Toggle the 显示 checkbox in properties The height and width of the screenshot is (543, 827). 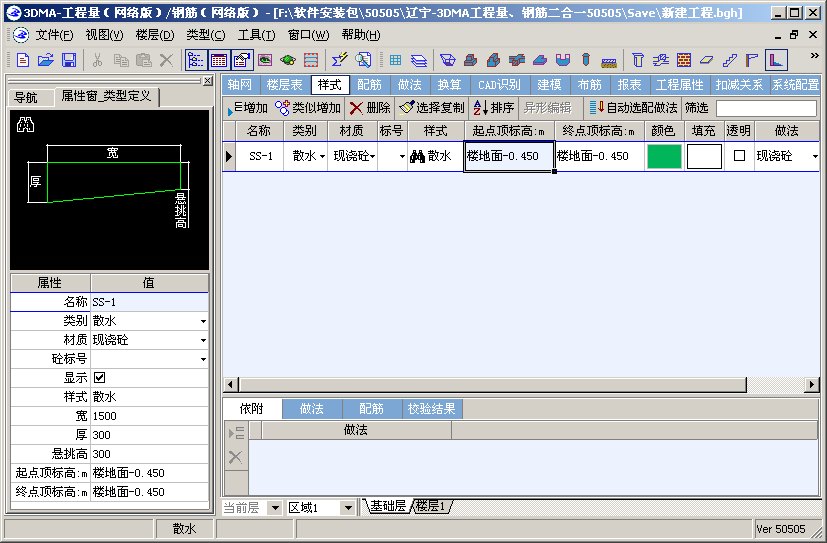click(x=99, y=378)
